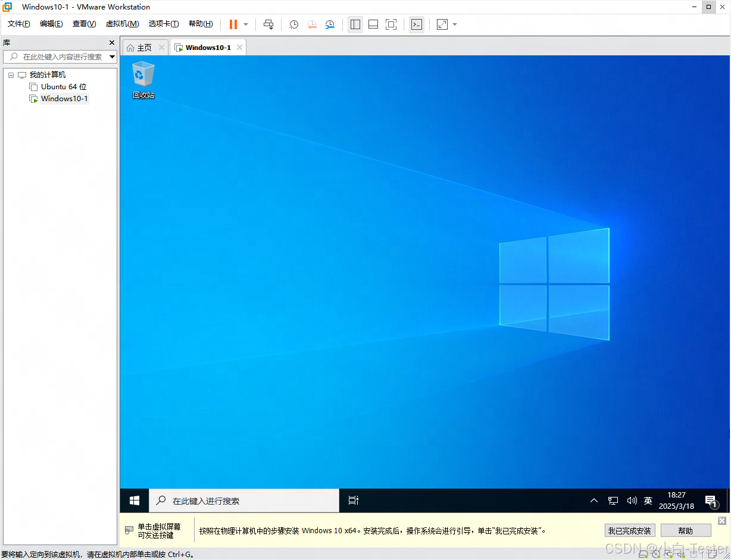Collapse the 我的计算机 tree node

point(11,75)
